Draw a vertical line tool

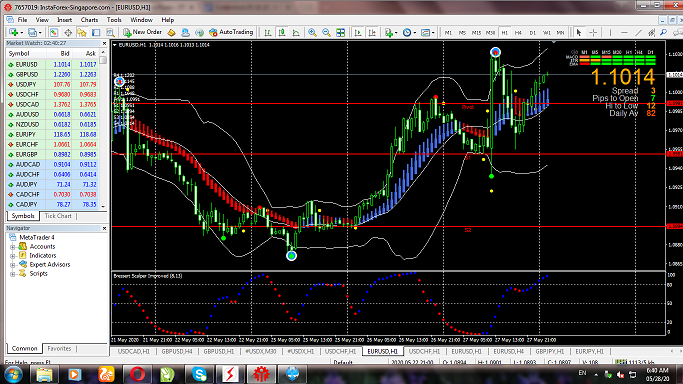[610, 32]
